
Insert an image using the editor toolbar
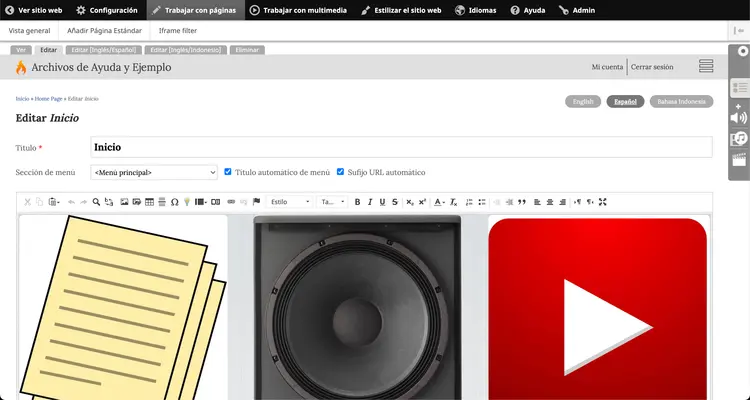click(124, 202)
